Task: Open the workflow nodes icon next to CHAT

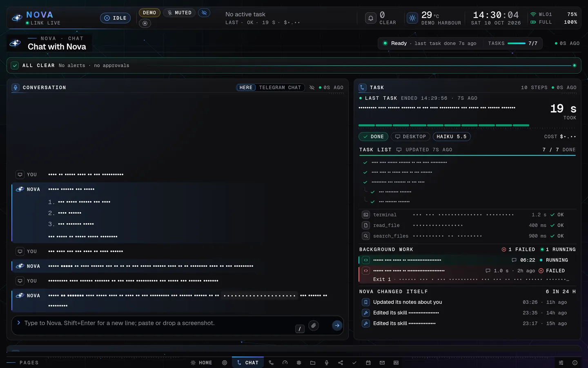Action: 271,363
